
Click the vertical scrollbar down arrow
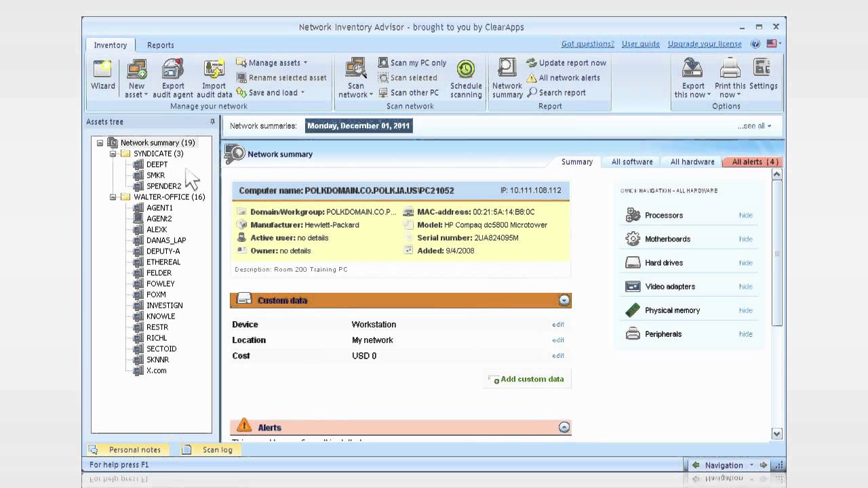coord(777,434)
